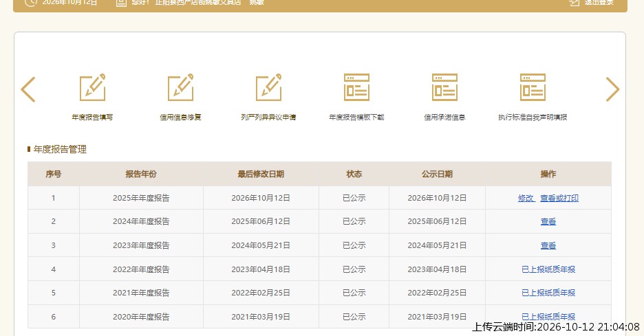The height and width of the screenshot is (336, 644).
Task: Select the 2020年年度报告 cell
Action: point(141,317)
